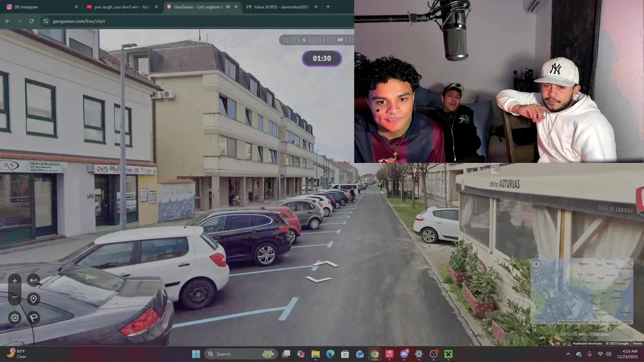This screenshot has width=644, height=362.
Task: View site information icon in address bar
Action: (x=46, y=21)
